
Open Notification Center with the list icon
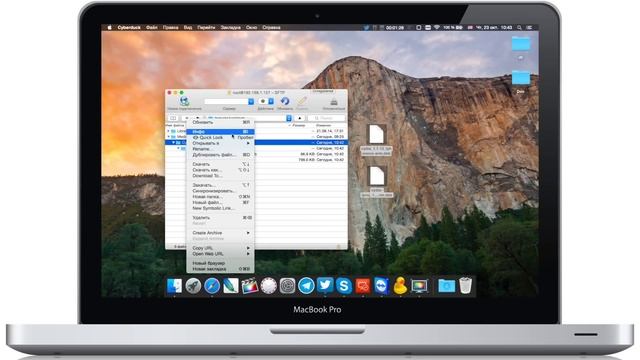click(529, 27)
